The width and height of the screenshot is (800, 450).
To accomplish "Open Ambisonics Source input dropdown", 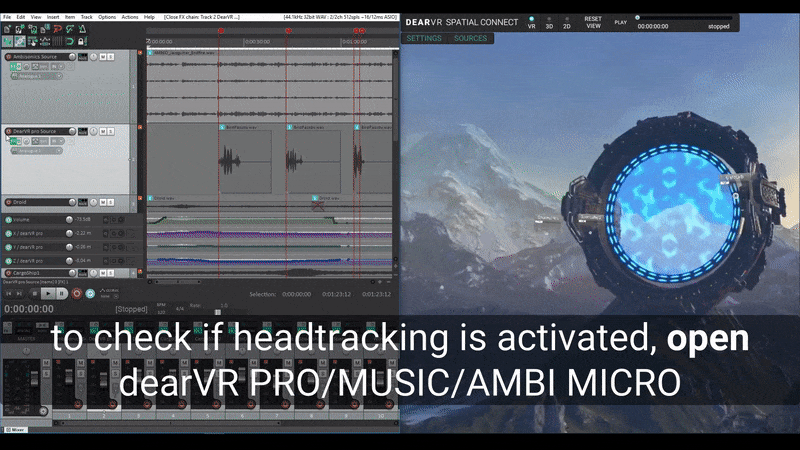I will [36, 76].
